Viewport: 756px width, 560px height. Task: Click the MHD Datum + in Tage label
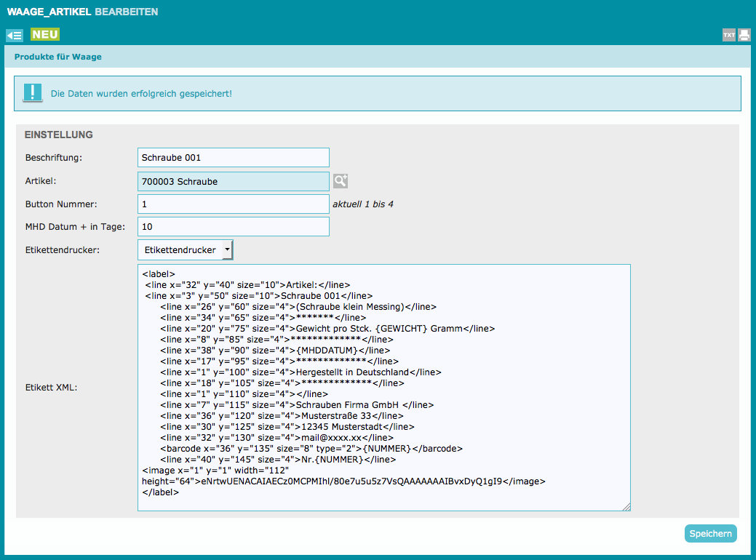(75, 226)
